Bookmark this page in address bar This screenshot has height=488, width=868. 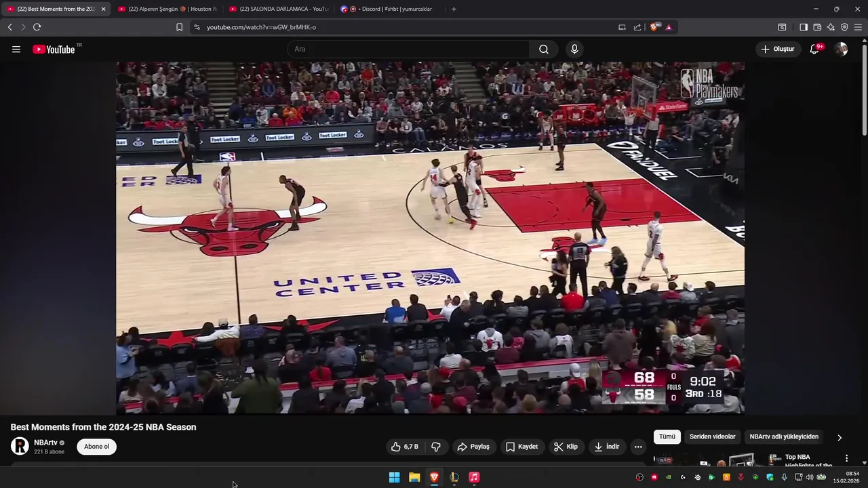pyautogui.click(x=179, y=27)
